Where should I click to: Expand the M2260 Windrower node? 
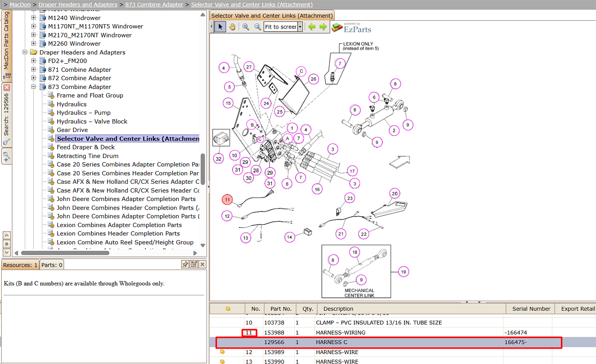[34, 44]
